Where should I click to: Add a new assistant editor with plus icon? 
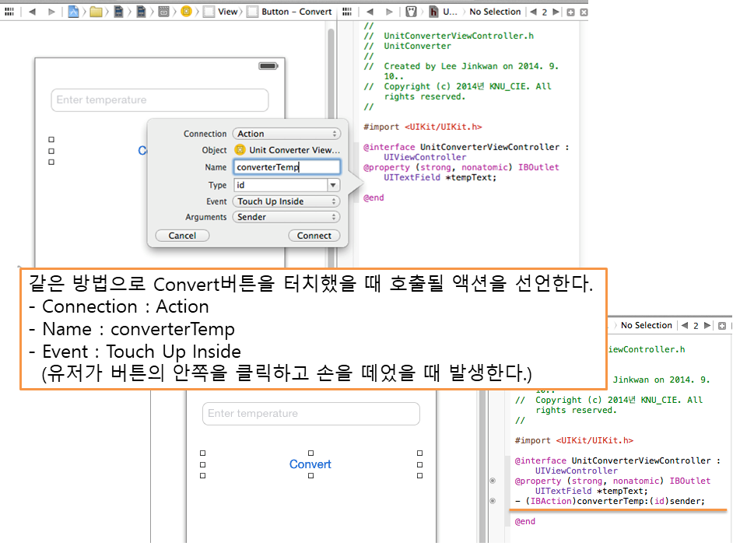point(570,12)
